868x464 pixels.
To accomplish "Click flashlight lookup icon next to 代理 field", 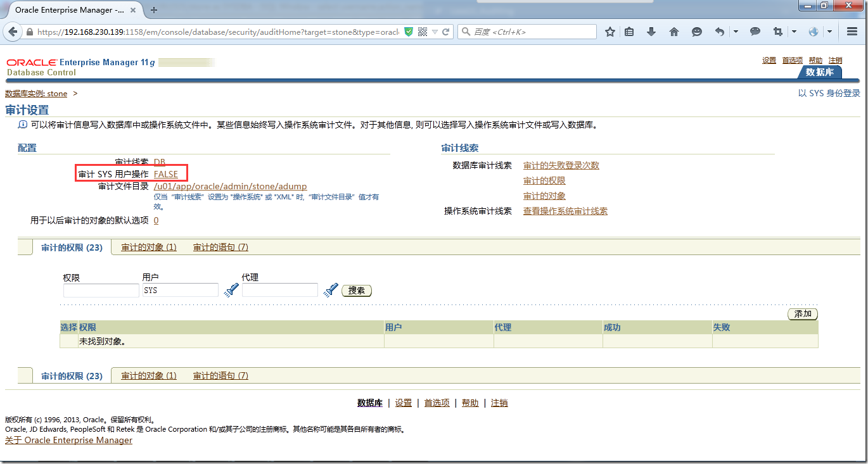I will (330, 290).
